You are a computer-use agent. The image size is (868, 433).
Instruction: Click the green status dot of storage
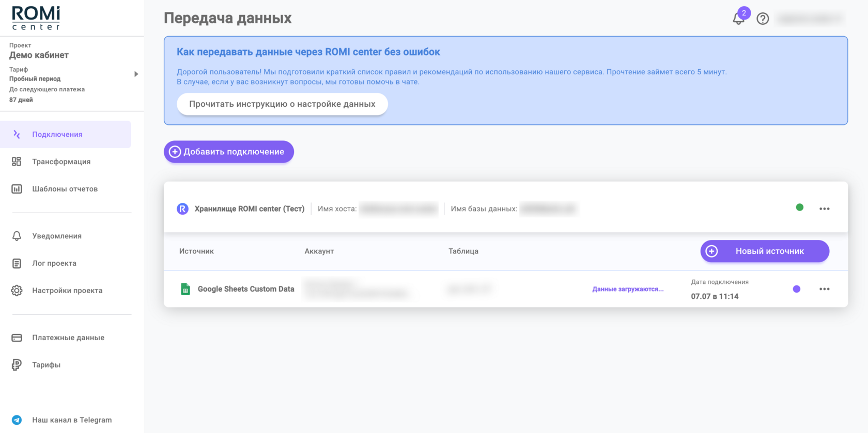click(x=800, y=207)
